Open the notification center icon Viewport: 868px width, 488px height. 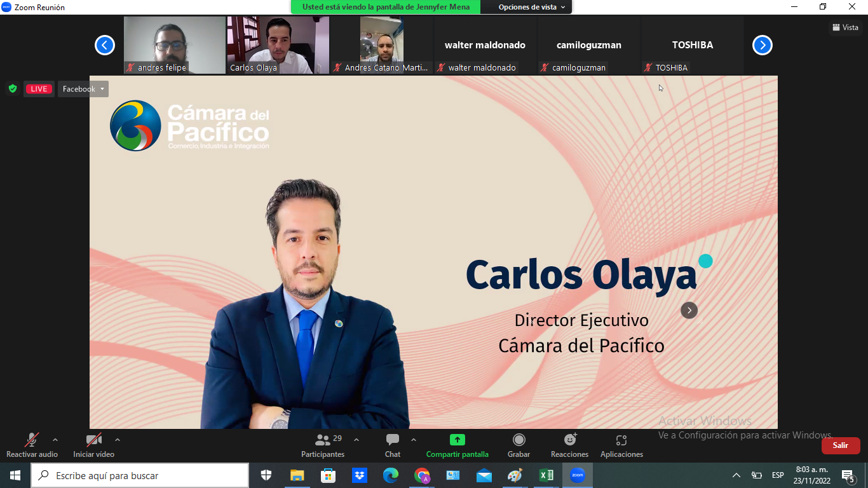click(x=848, y=475)
